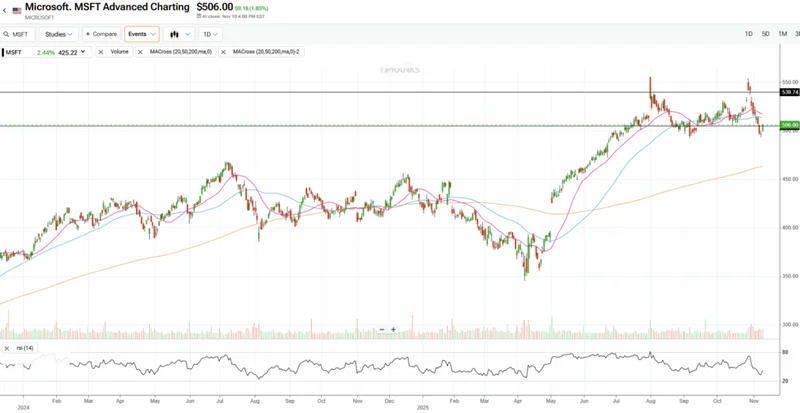Expand the chart type chevron
This screenshot has height=413, width=800.
tap(188, 34)
